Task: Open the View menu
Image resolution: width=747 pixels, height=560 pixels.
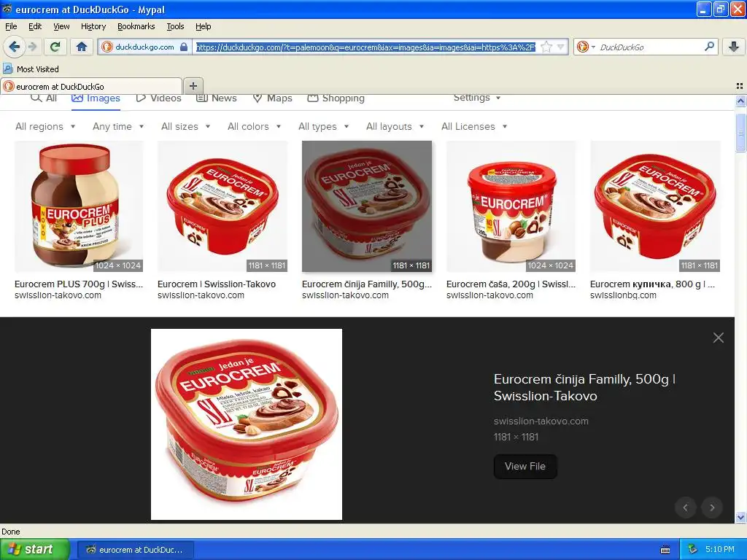Action: point(61,26)
